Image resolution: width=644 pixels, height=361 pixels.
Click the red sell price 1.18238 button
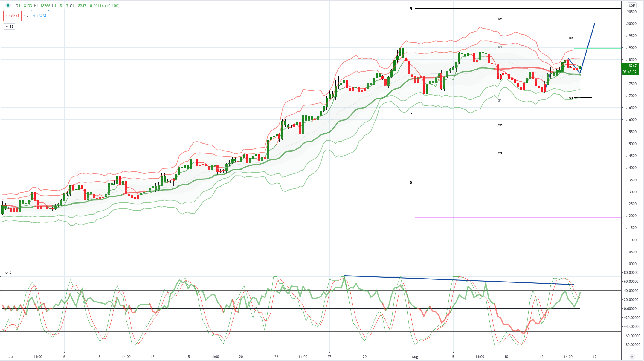click(12, 16)
